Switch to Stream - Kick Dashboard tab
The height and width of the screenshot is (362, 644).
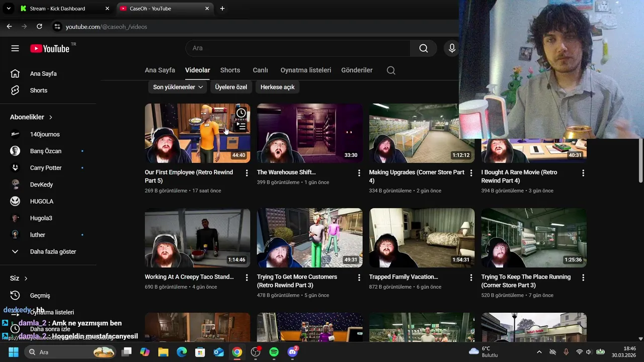[64, 9]
